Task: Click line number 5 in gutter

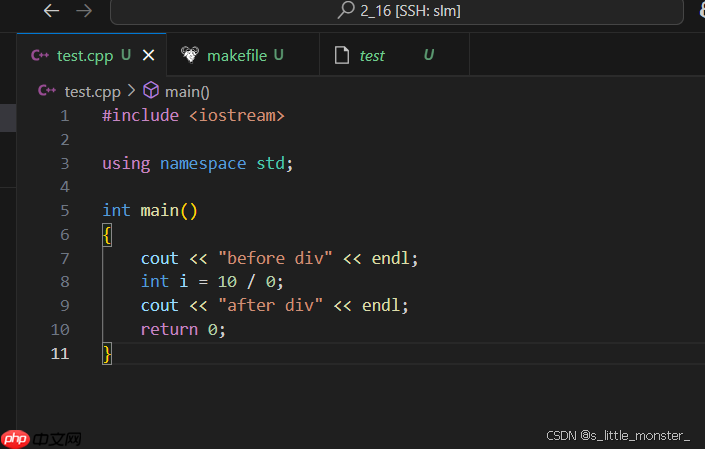Action: click(x=65, y=211)
